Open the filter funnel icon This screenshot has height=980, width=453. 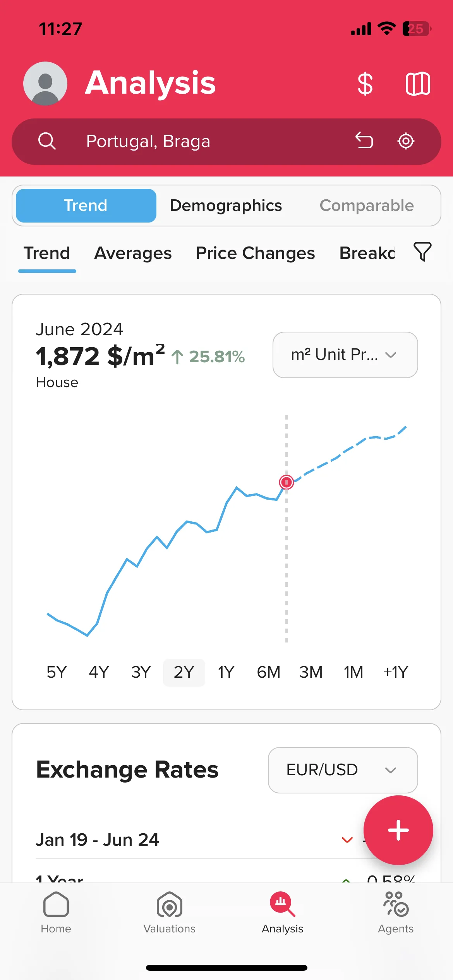pos(422,252)
